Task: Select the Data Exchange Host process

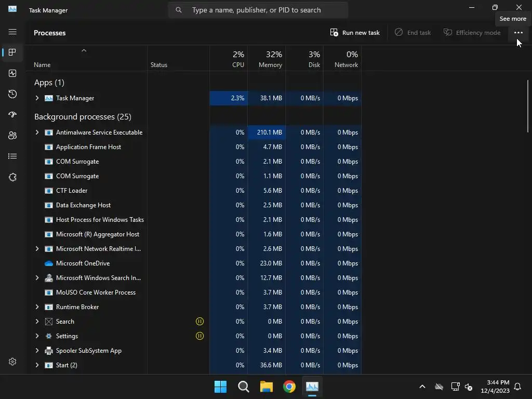Action: 194,205
